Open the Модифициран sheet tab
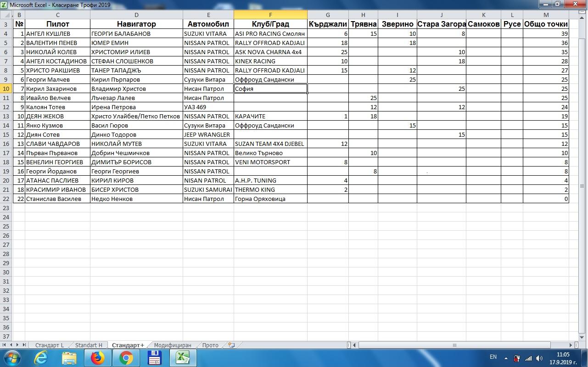 click(173, 345)
